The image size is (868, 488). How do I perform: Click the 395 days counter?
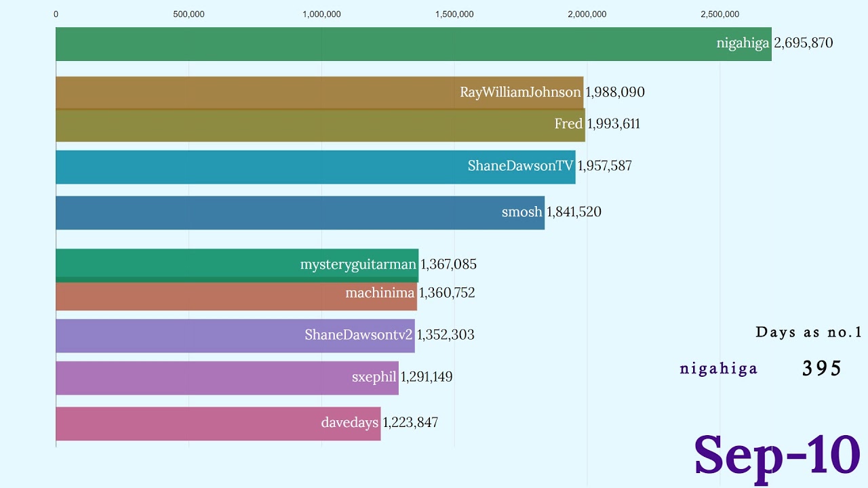[822, 368]
